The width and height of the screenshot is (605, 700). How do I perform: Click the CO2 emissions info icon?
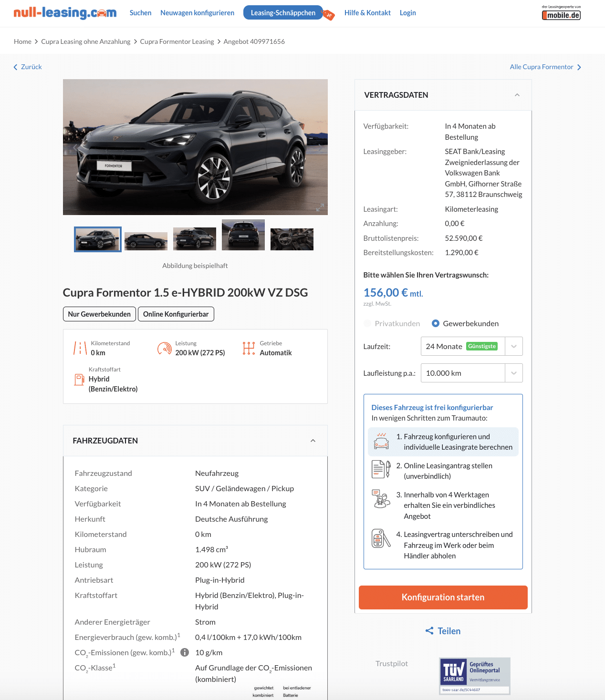click(185, 652)
